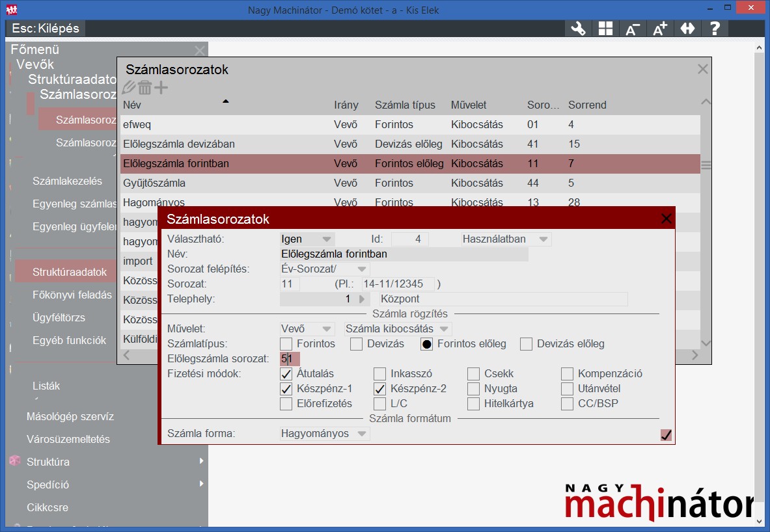Expand the Spedíció submenu arrow

pos(201,484)
